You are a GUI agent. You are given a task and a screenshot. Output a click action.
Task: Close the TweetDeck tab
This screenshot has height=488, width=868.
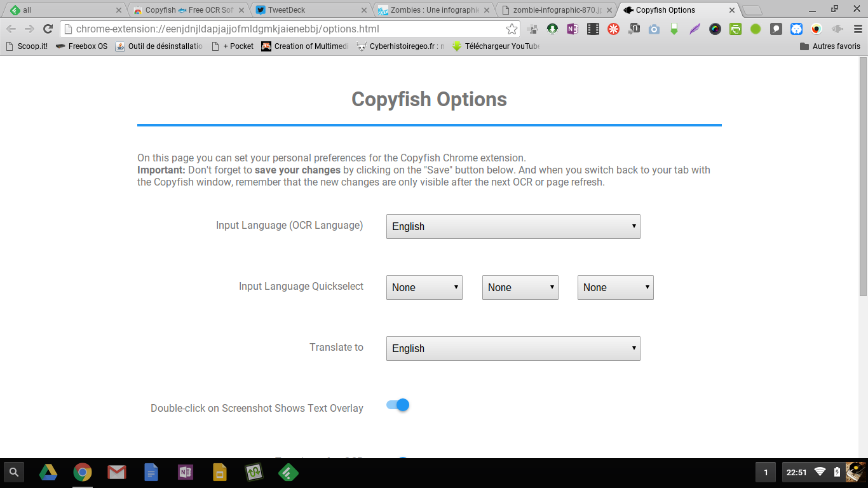(364, 10)
